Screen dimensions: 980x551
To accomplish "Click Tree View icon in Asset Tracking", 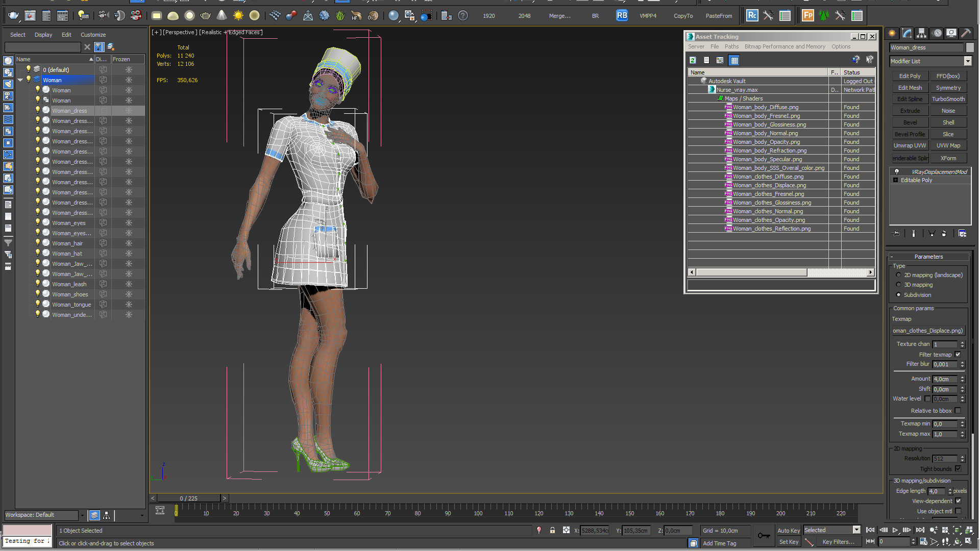I will tap(720, 60).
